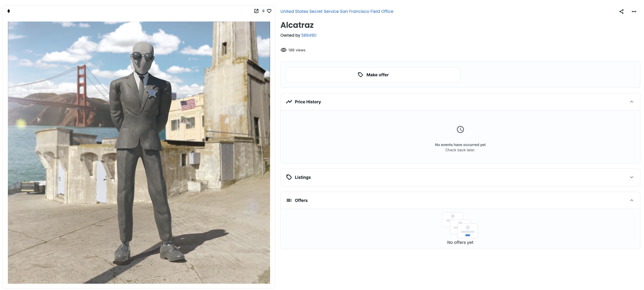Open the more options ellipsis menu
The height and width of the screenshot is (290, 644).
pos(634,12)
